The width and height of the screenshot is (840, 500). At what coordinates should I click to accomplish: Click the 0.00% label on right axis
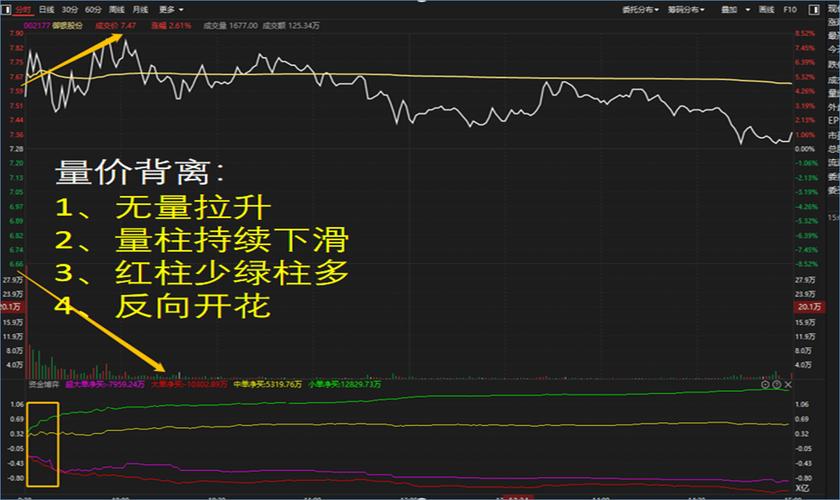pos(805,148)
